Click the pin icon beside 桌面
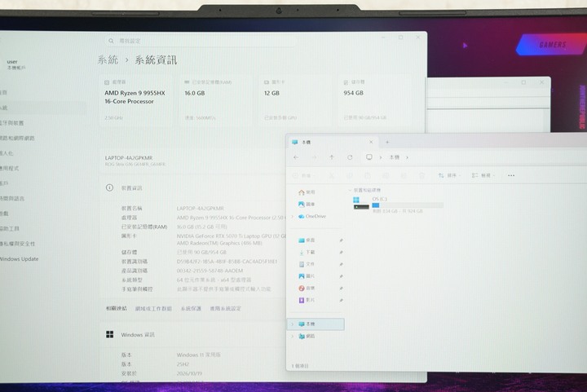 (x=341, y=240)
